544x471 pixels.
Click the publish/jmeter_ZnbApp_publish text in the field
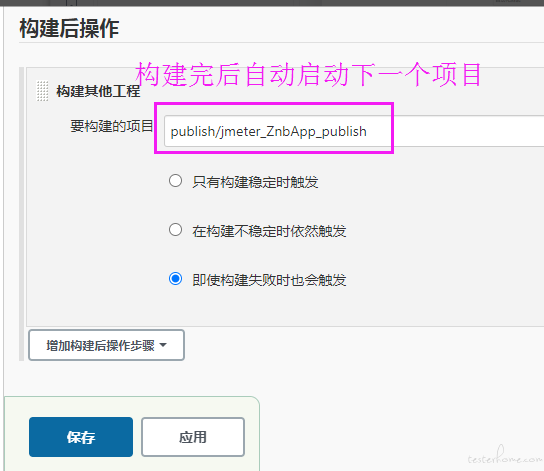point(269,132)
